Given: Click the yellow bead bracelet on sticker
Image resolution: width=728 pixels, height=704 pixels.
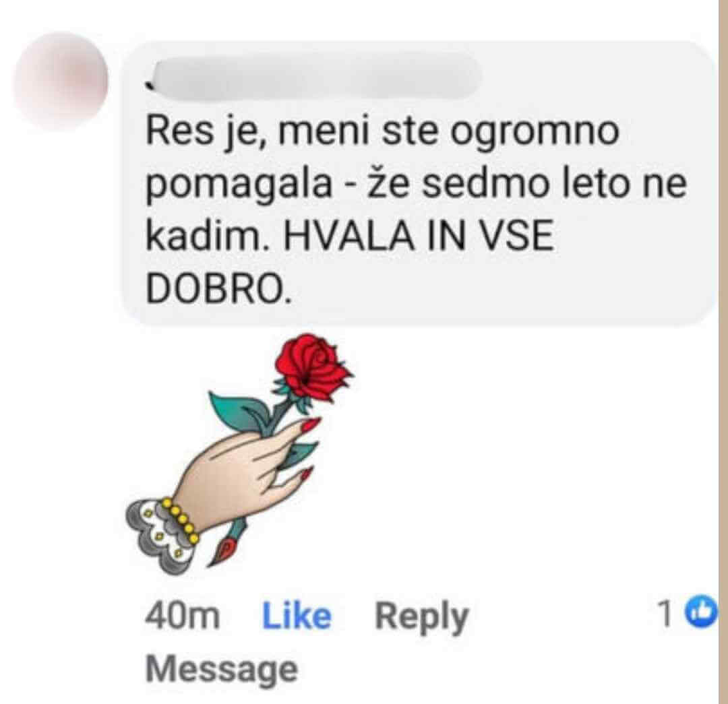Looking at the screenshot, I should click(180, 521).
